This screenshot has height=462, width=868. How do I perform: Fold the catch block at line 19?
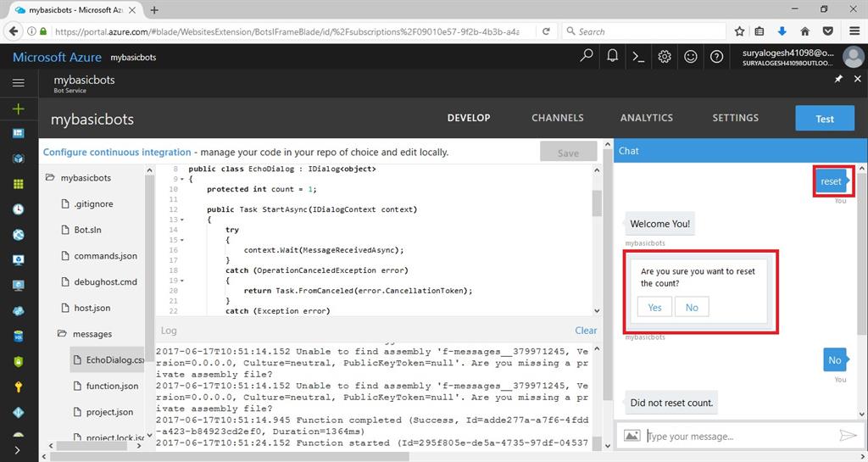click(182, 281)
